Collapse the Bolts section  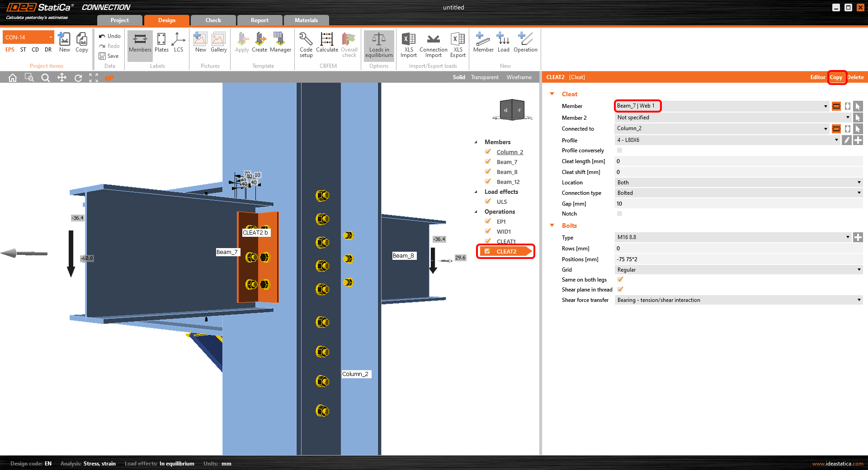pos(552,226)
